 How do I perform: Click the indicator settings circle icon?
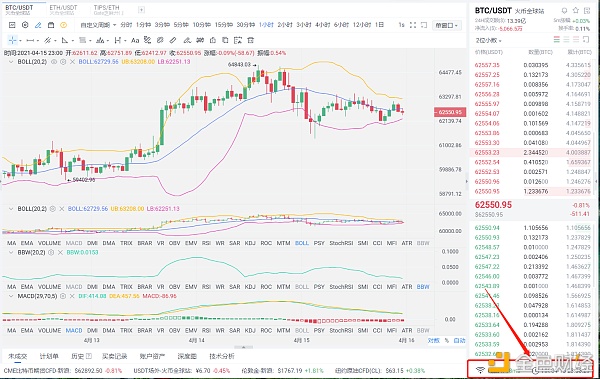25,25
